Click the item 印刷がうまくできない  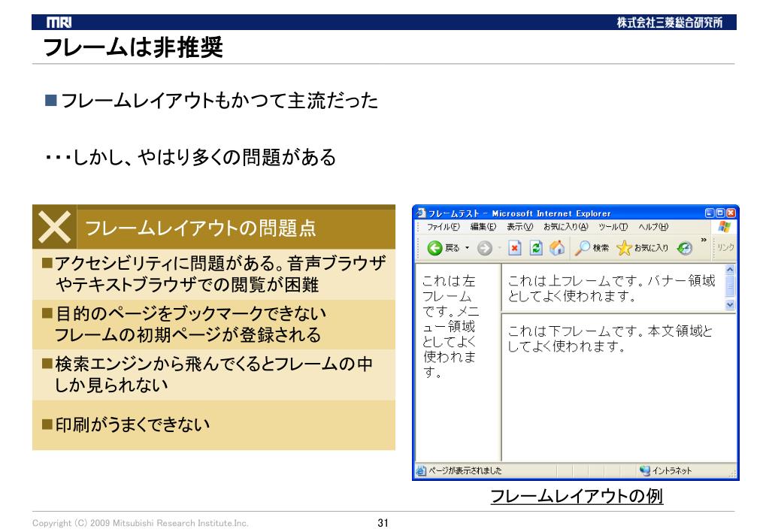[x=132, y=425]
